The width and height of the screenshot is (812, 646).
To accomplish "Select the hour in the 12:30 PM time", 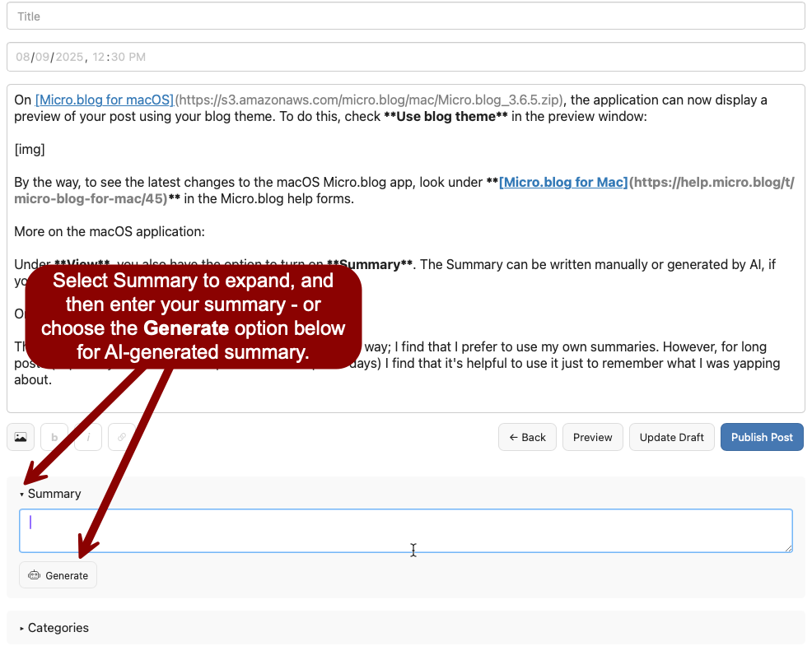I will (99, 57).
